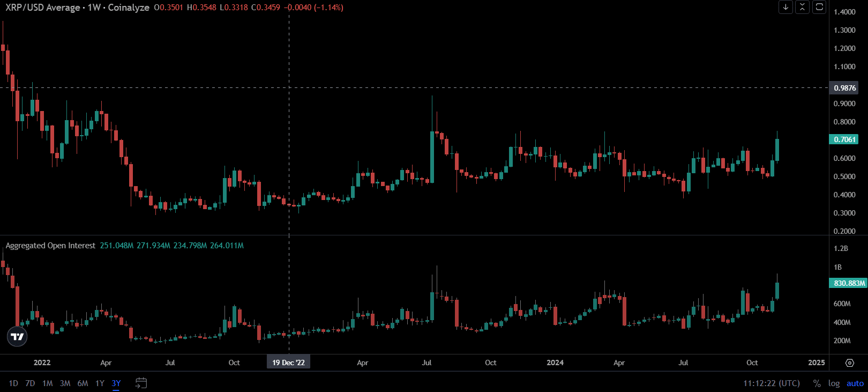Select the 1M time range
This screenshot has height=392, width=868.
[47, 383]
